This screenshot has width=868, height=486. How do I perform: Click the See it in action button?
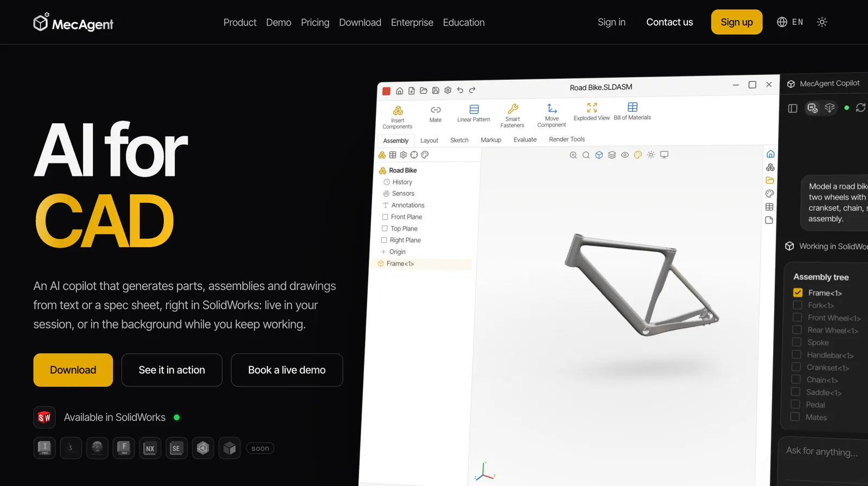(172, 370)
